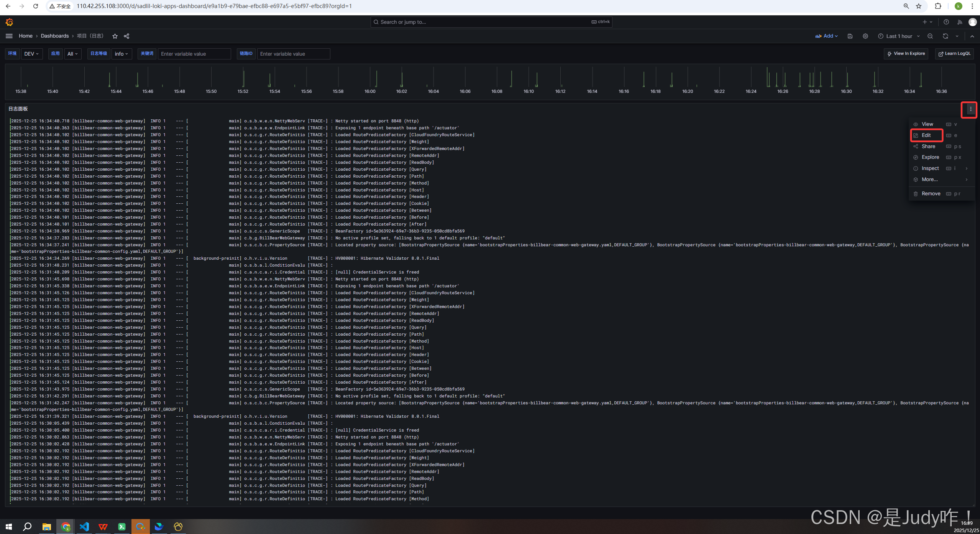Collapse the top toolbar with chevron
The image size is (980, 534).
tap(972, 36)
